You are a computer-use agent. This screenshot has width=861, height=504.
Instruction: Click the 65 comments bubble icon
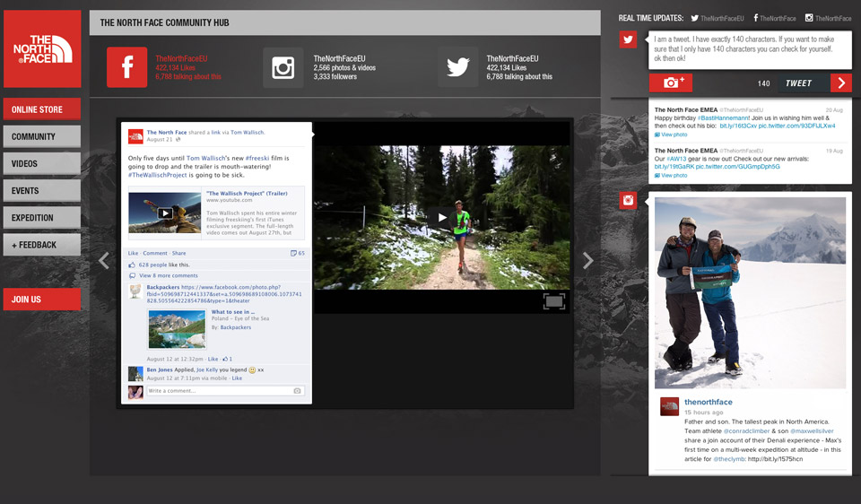coord(297,253)
